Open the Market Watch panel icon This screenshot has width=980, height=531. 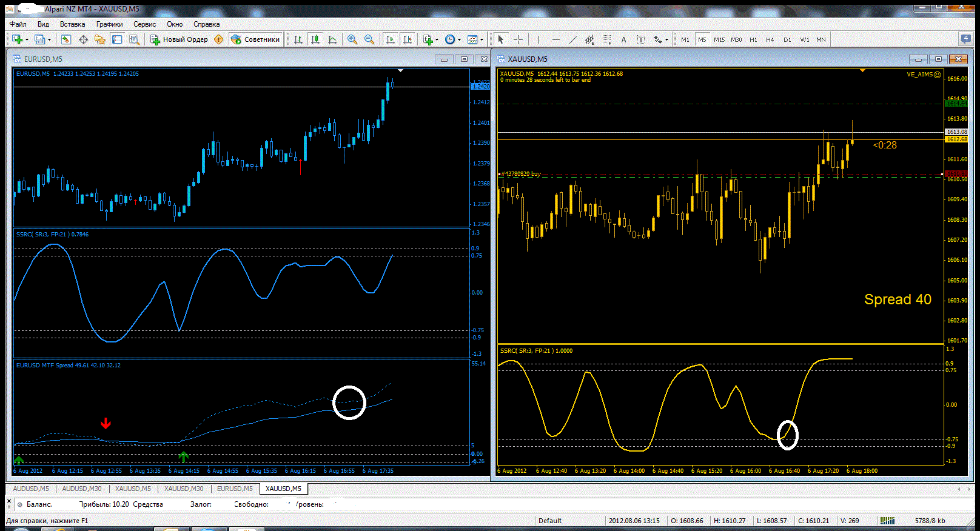click(66, 39)
